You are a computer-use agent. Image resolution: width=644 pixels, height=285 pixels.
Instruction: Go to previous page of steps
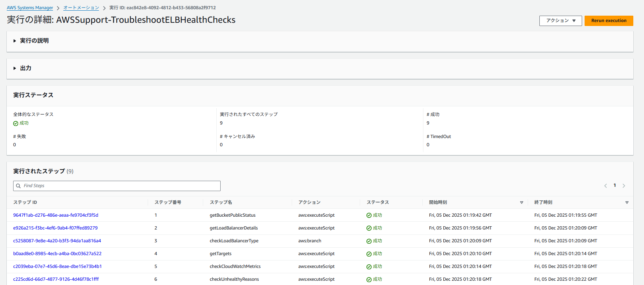tap(606, 186)
